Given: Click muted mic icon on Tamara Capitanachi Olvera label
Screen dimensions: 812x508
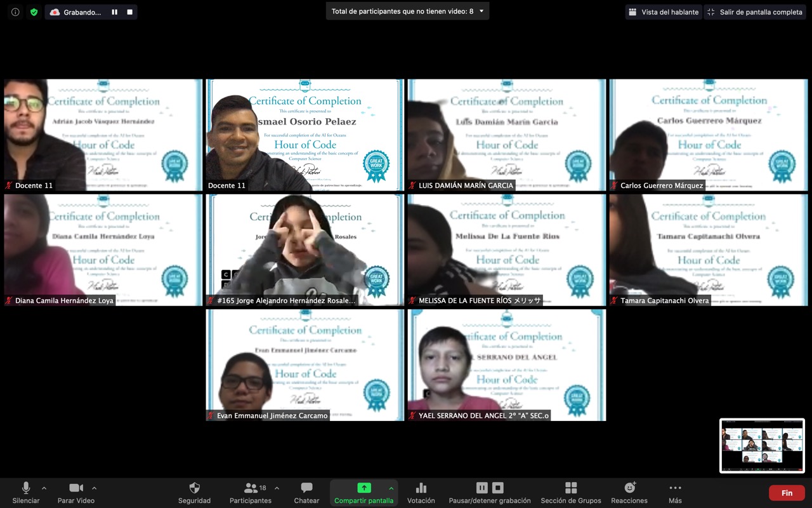Looking at the screenshot, I should pos(614,300).
